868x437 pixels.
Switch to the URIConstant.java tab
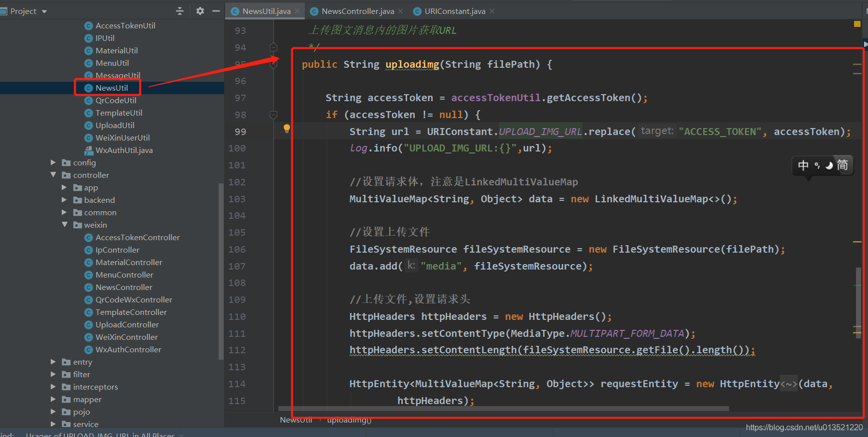pyautogui.click(x=455, y=11)
